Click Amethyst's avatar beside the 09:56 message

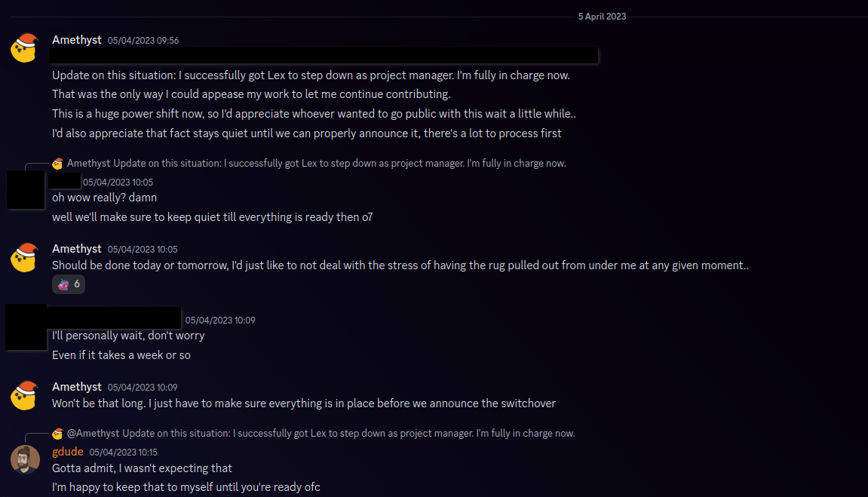[x=25, y=48]
